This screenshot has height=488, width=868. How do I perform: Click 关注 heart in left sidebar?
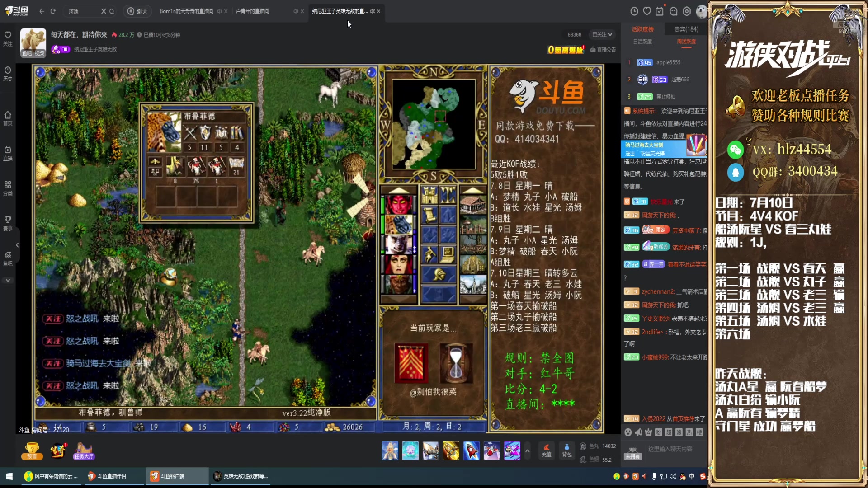(x=8, y=39)
